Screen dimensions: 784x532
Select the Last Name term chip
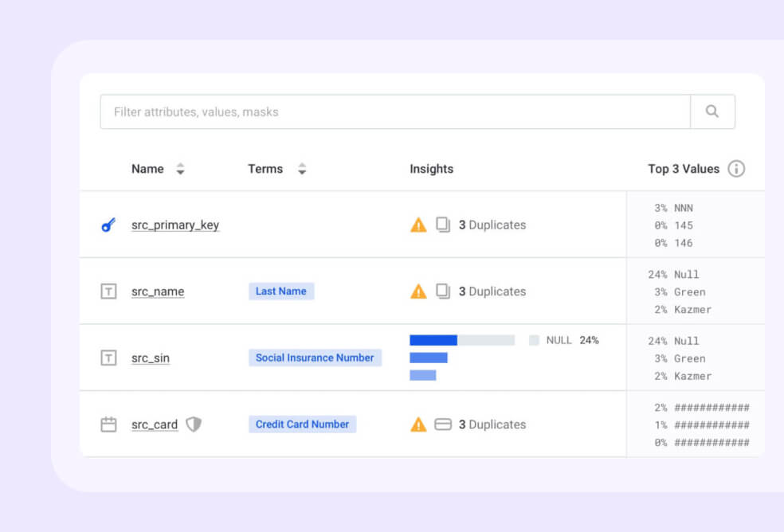(280, 291)
